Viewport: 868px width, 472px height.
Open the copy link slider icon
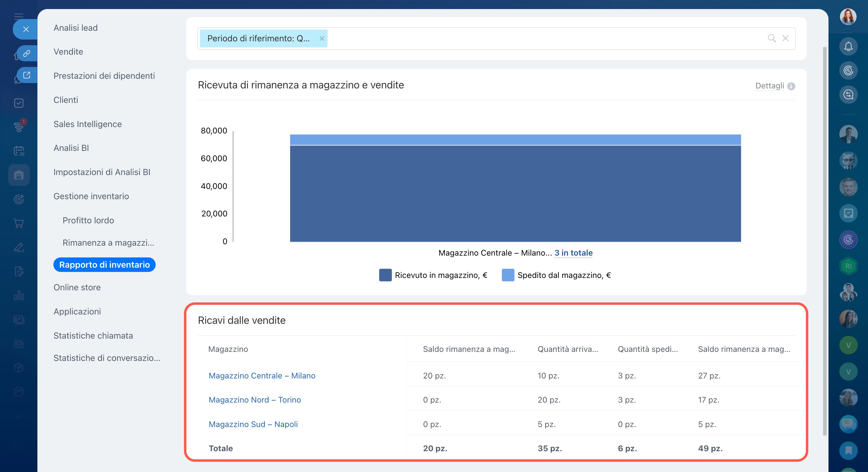27,53
